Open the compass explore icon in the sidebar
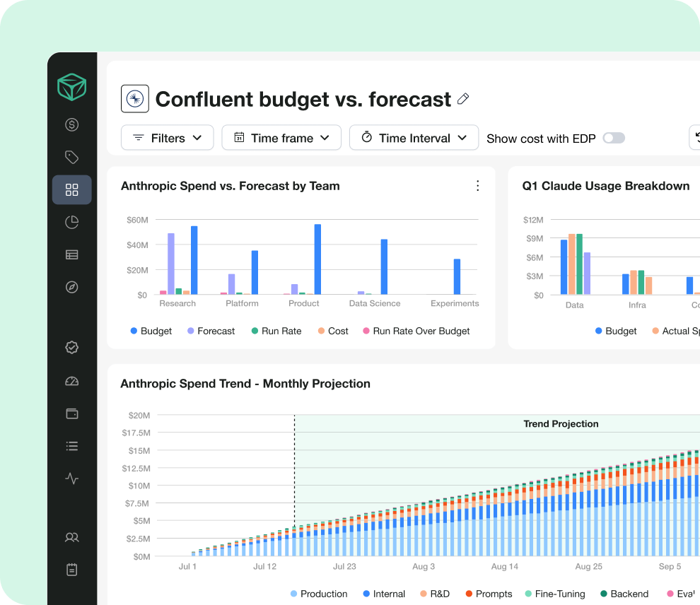Image resolution: width=700 pixels, height=605 pixels. click(71, 287)
